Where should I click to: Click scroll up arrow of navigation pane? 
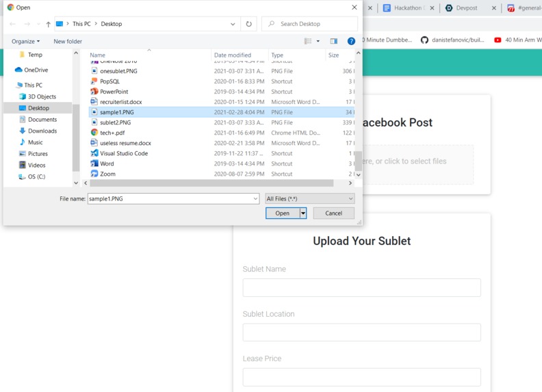click(x=76, y=53)
